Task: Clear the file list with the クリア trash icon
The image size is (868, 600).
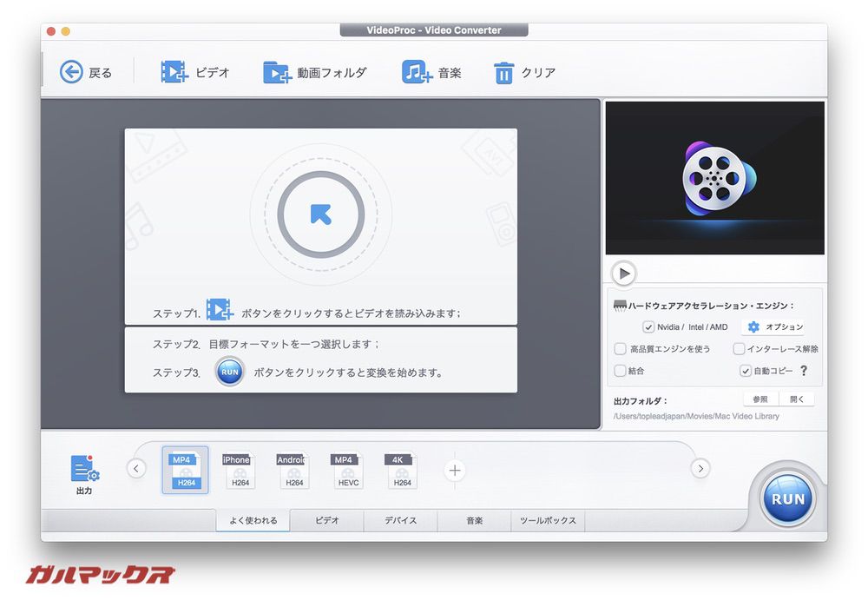Action: (x=504, y=72)
